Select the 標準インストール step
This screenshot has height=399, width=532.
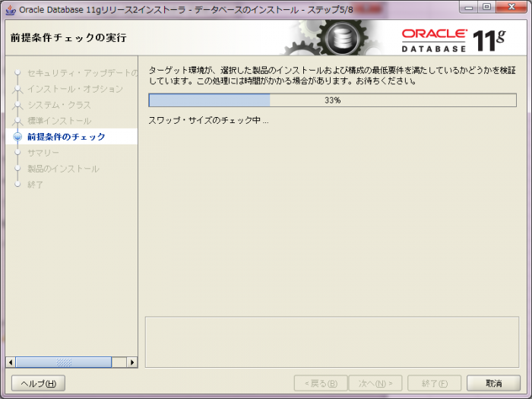(59, 121)
